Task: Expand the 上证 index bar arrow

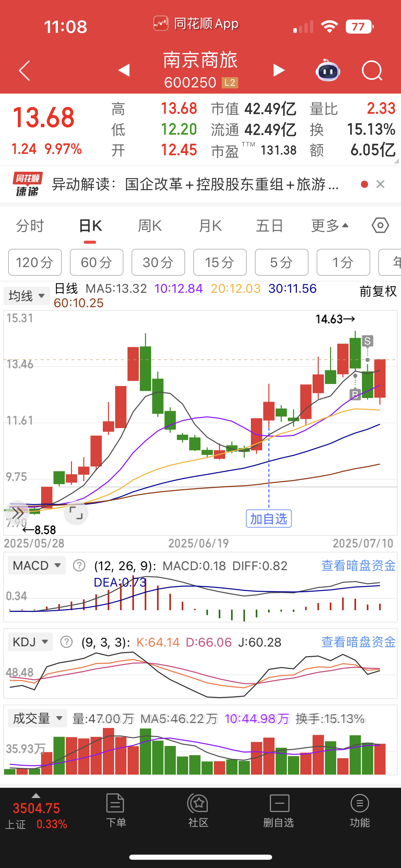Action: [36, 796]
